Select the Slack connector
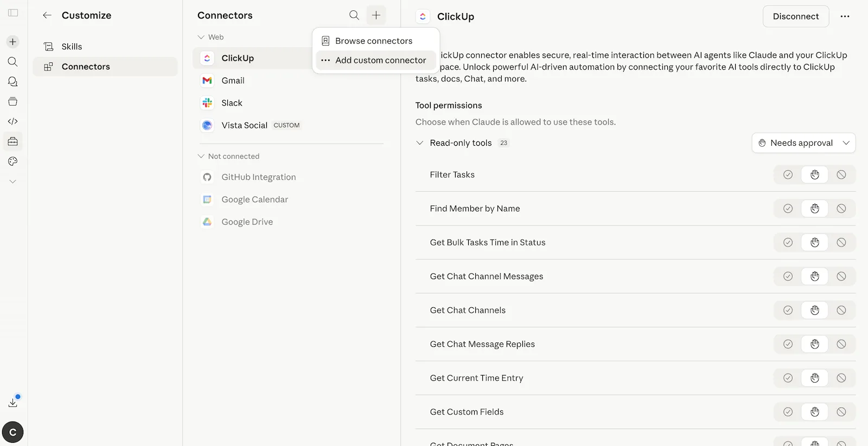This screenshot has height=446, width=868. coord(290,103)
